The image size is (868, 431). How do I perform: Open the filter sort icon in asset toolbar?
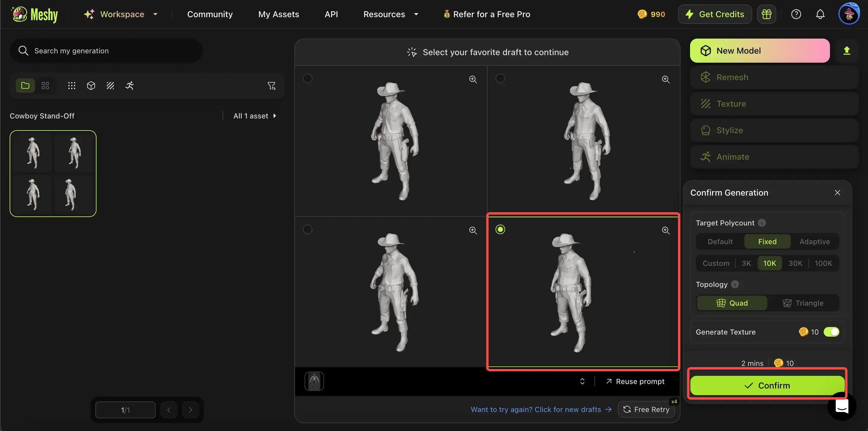coord(271,86)
